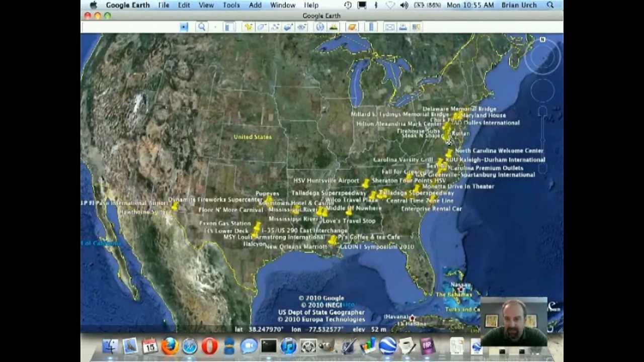This screenshot has height=362, width=644.
Task: Open iTunes from the Dock
Action: (289, 346)
